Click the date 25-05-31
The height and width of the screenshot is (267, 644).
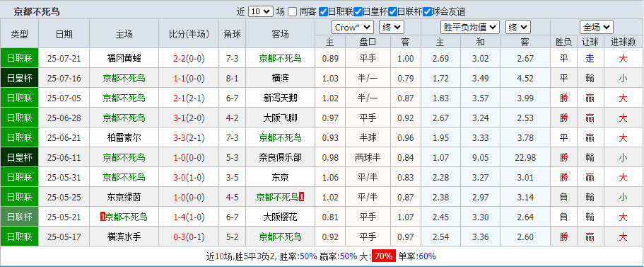(x=64, y=177)
